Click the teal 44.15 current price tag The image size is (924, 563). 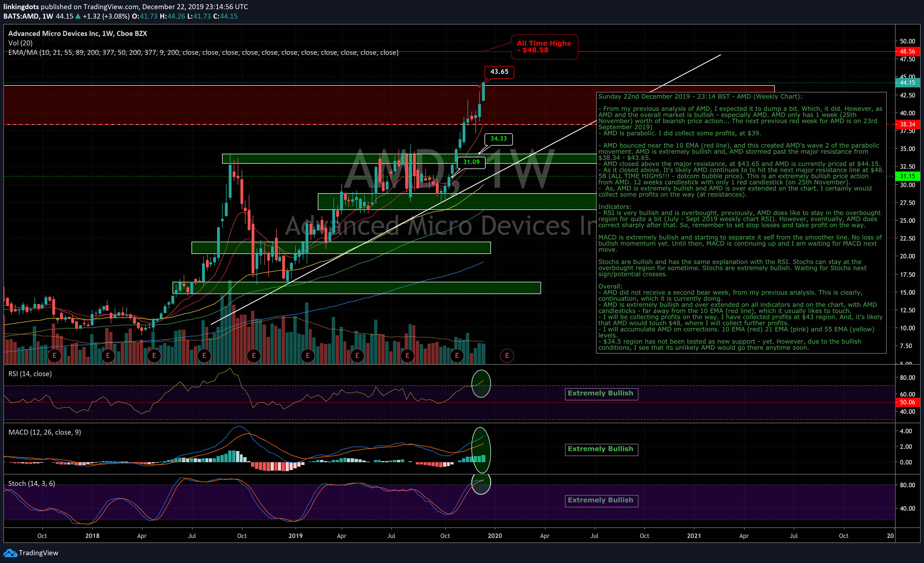(907, 82)
